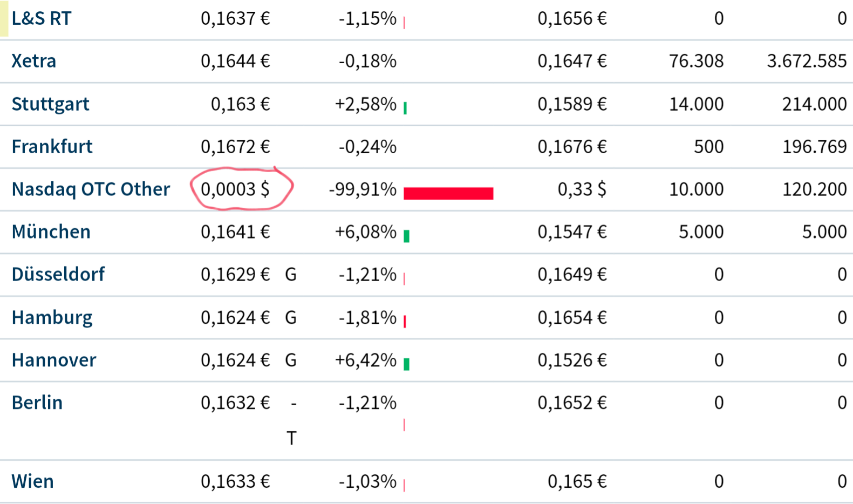Click the Frankfurt change value -0,24%
This screenshot has width=853, height=504.
(x=367, y=146)
